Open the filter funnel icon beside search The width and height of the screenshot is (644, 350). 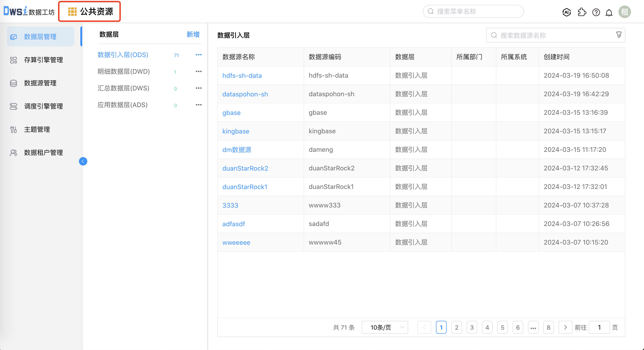click(x=619, y=35)
